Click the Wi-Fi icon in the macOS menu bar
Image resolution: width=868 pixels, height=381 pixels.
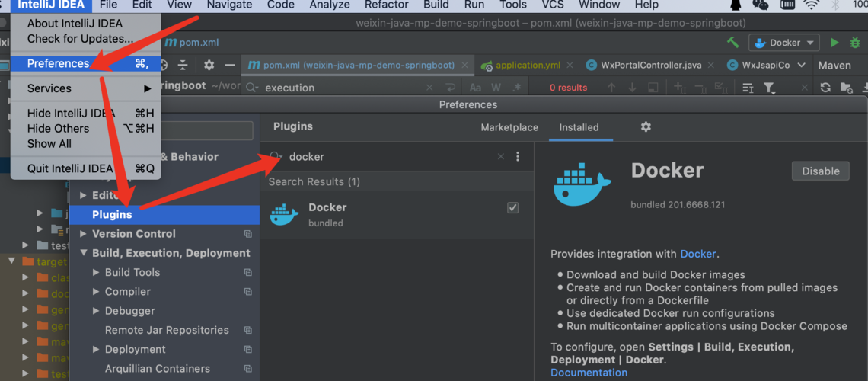[812, 5]
